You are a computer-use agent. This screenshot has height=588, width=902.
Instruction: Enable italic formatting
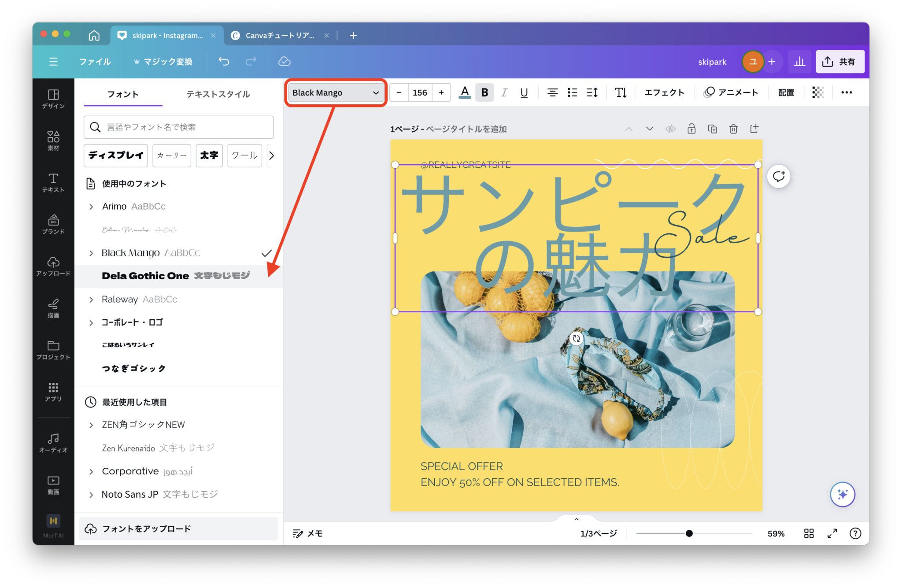(x=504, y=92)
